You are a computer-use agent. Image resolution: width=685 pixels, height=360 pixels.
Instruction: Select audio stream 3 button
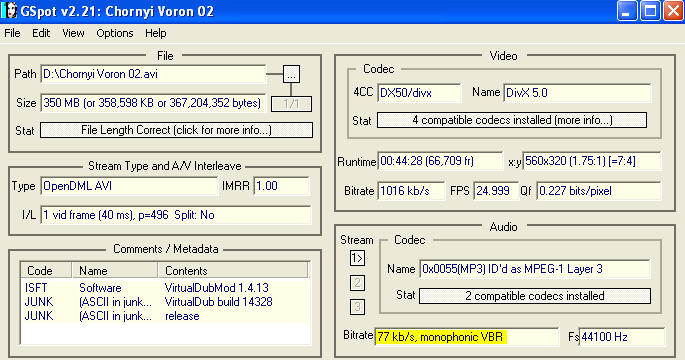pos(357,307)
